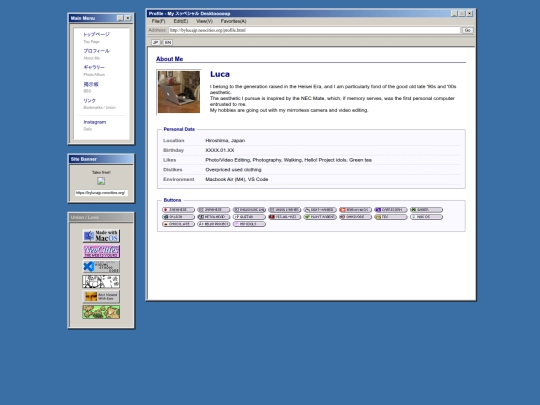The image size is (540, 405).
Task: Switch to the EN language tab
Action: (168, 42)
